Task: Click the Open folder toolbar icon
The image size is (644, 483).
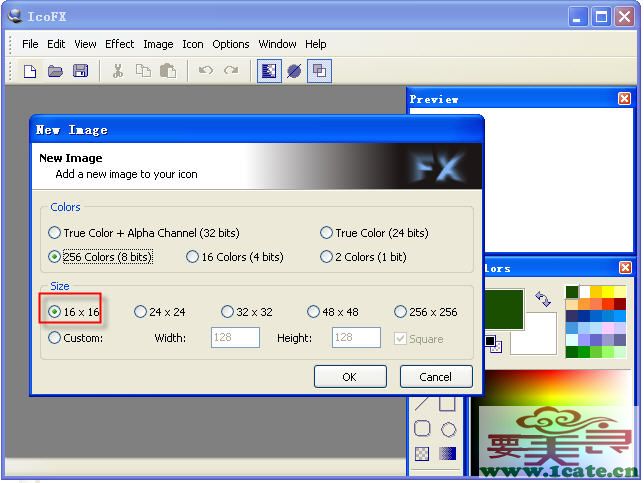Action: tap(55, 71)
